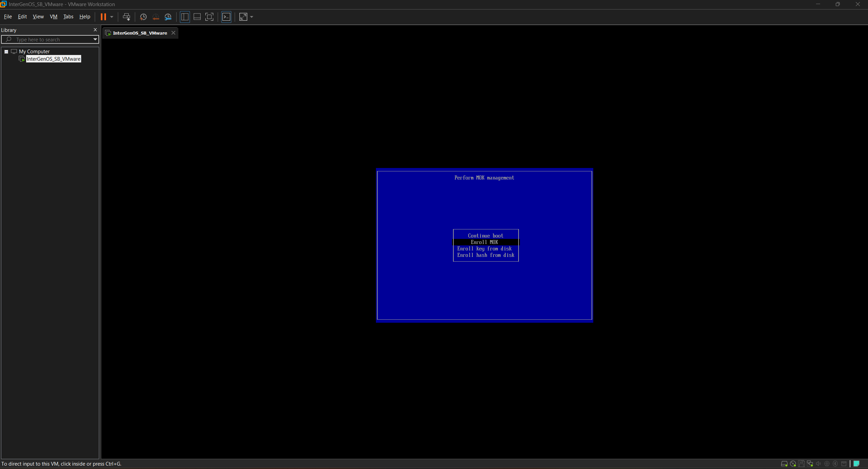Toggle the thumbnail bar view icon
The image size is (868, 469).
[197, 17]
